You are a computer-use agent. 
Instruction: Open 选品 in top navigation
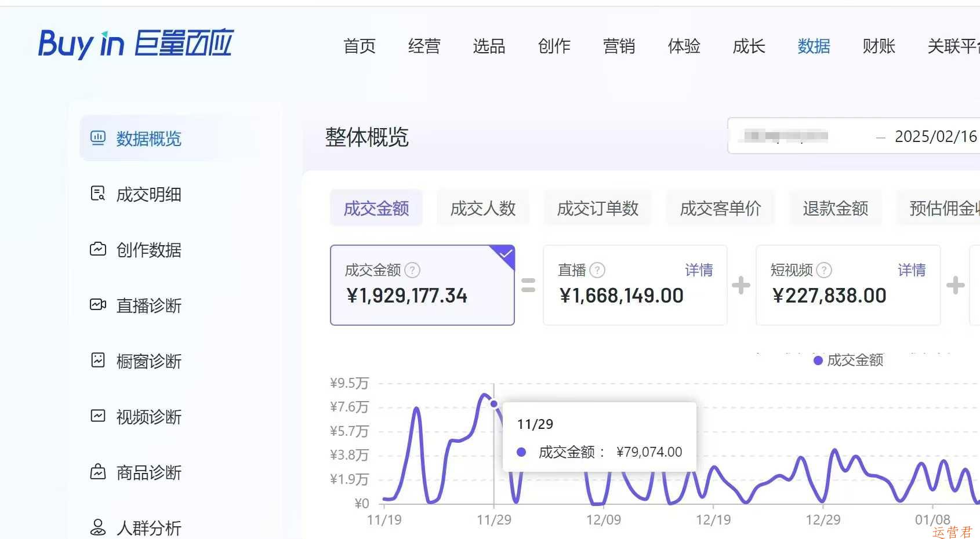tap(489, 46)
